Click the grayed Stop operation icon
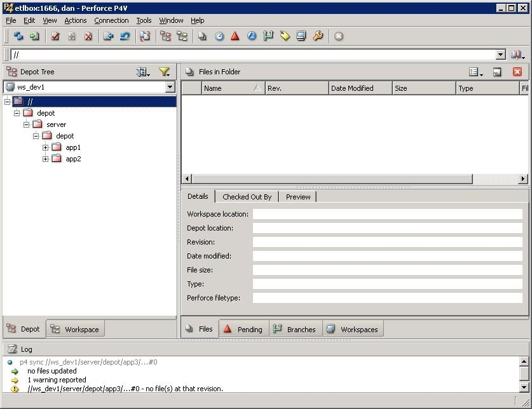 tap(339, 36)
